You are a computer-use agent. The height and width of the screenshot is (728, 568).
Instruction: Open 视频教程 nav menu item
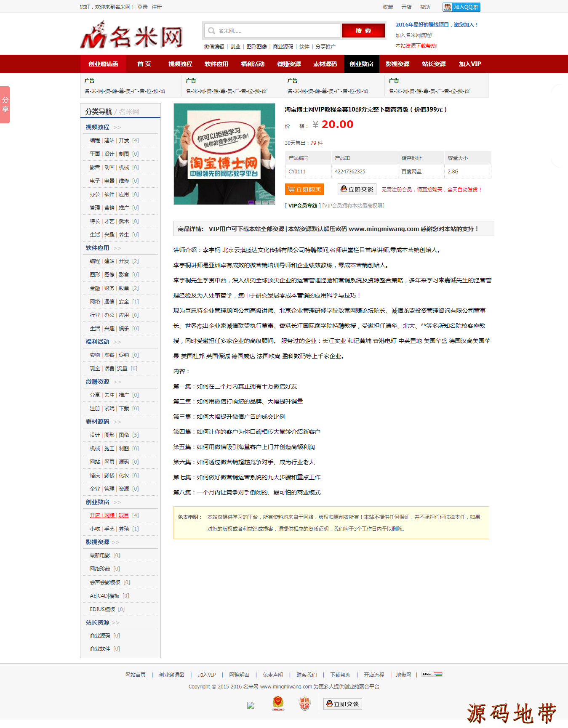(180, 64)
